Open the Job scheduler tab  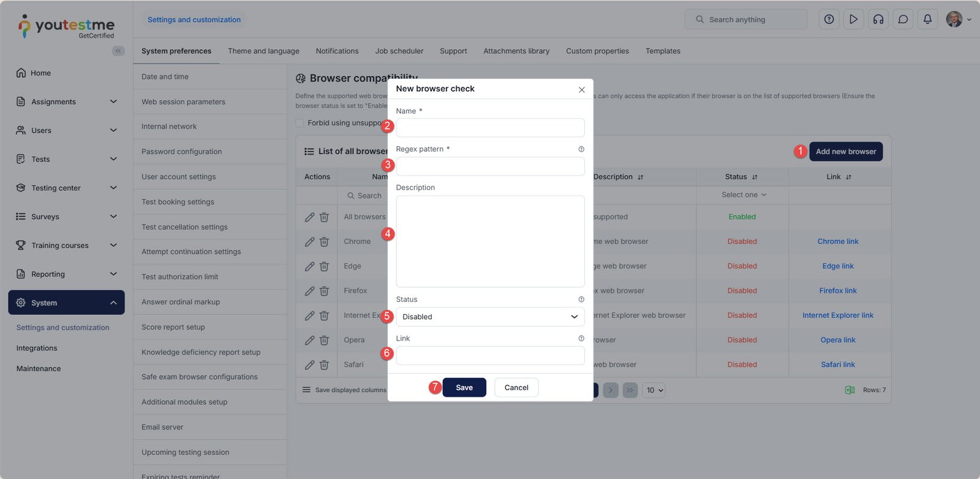pos(399,51)
